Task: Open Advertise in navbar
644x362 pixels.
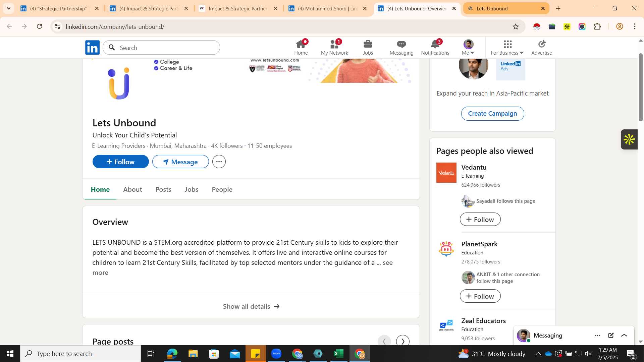Action: point(541,47)
